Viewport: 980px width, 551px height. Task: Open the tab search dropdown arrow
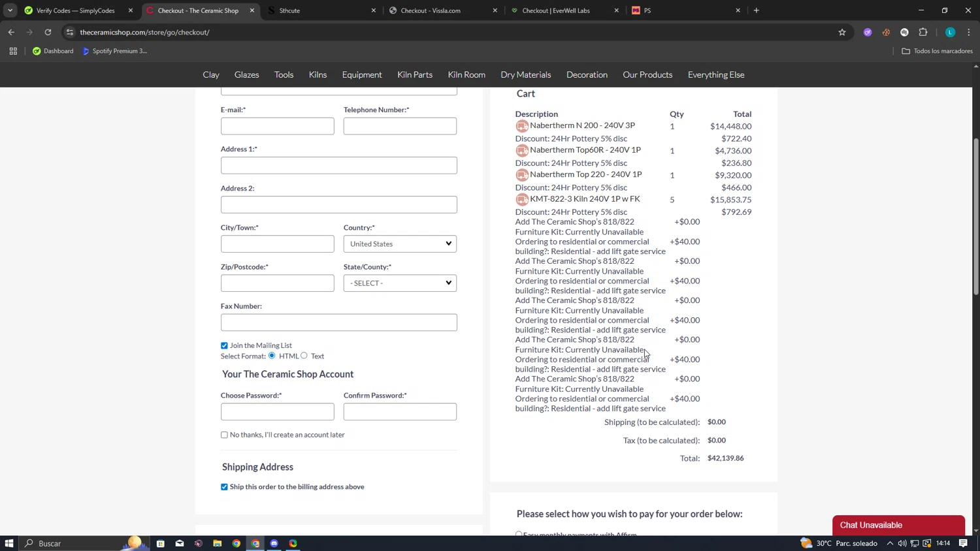pyautogui.click(x=10, y=10)
